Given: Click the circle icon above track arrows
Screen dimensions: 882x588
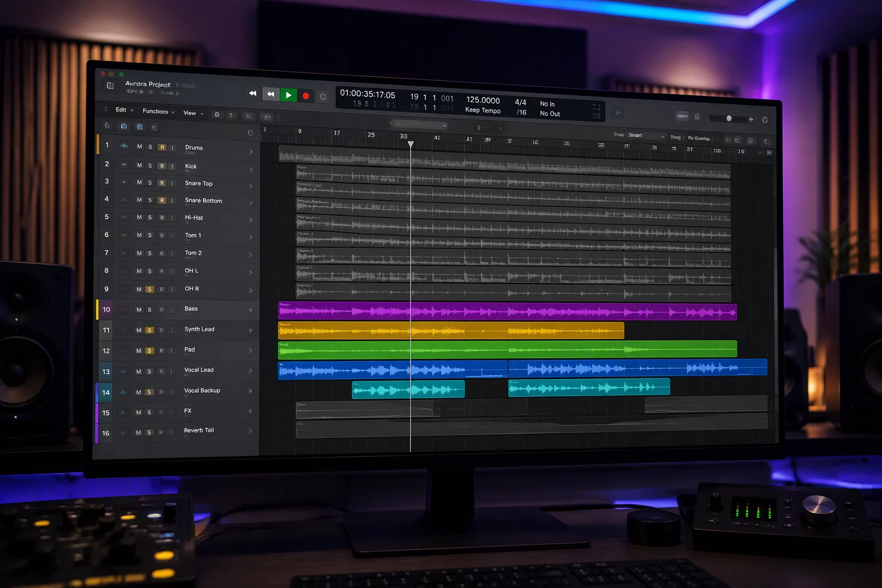Looking at the screenshot, I should pyautogui.click(x=250, y=133).
